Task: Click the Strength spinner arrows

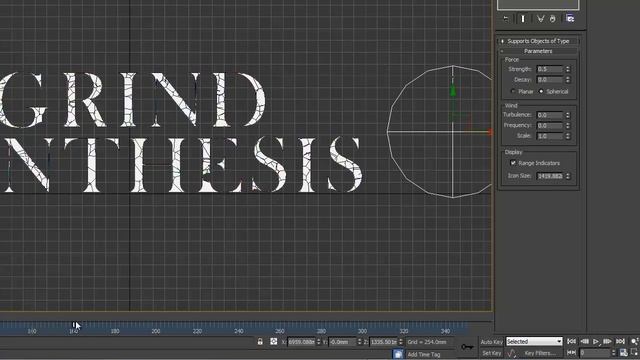Action: click(x=568, y=69)
